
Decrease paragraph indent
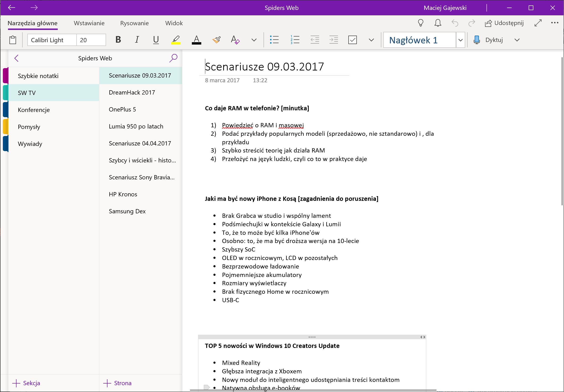tap(315, 40)
